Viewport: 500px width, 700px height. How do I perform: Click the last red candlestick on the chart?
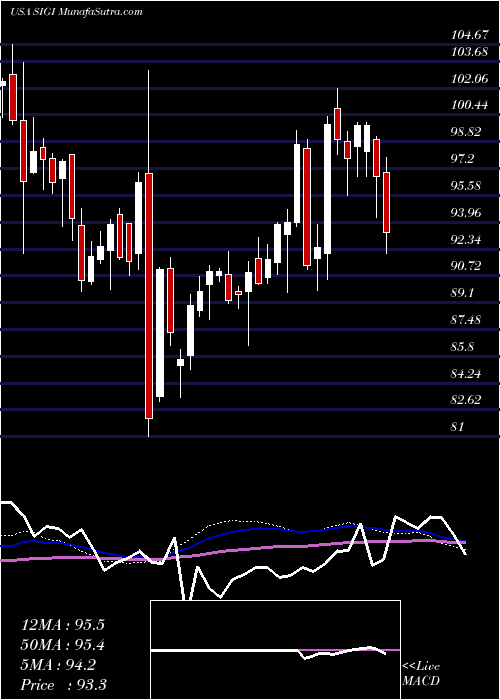(x=386, y=202)
